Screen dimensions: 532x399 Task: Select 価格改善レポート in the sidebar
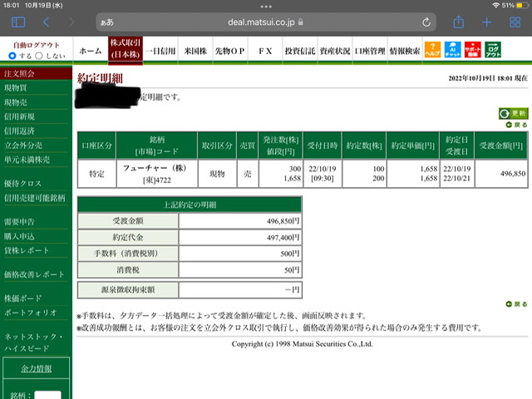point(34,274)
